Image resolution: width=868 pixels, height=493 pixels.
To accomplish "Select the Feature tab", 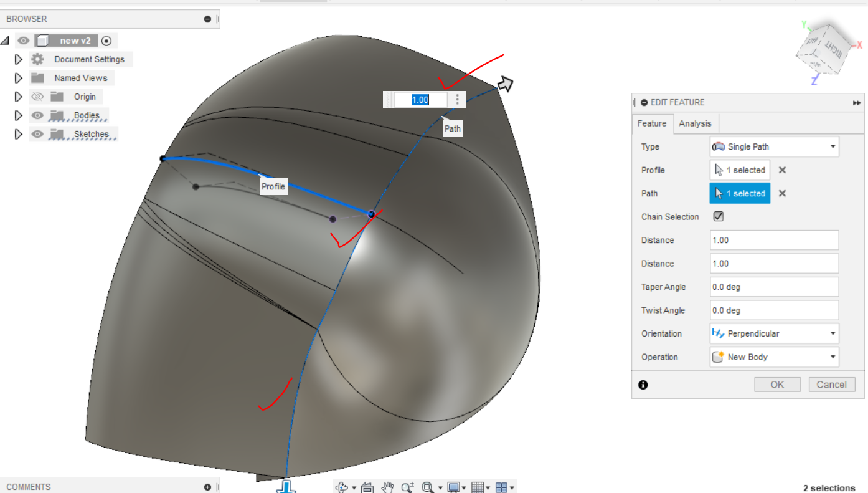I will coord(652,123).
